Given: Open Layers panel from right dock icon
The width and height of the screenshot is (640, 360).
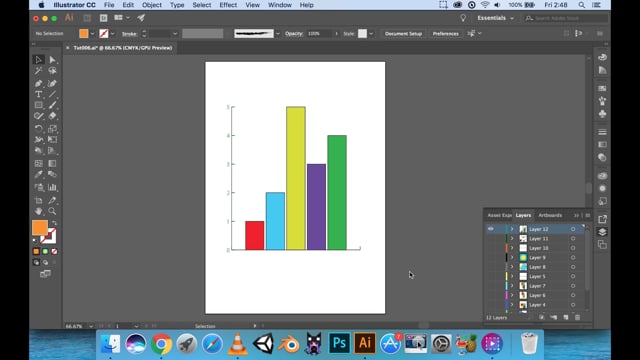Looking at the screenshot, I should [602, 232].
